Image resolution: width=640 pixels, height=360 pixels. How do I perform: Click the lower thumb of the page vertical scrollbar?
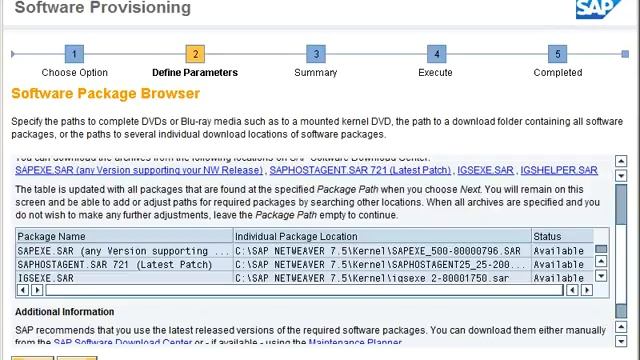point(621,311)
